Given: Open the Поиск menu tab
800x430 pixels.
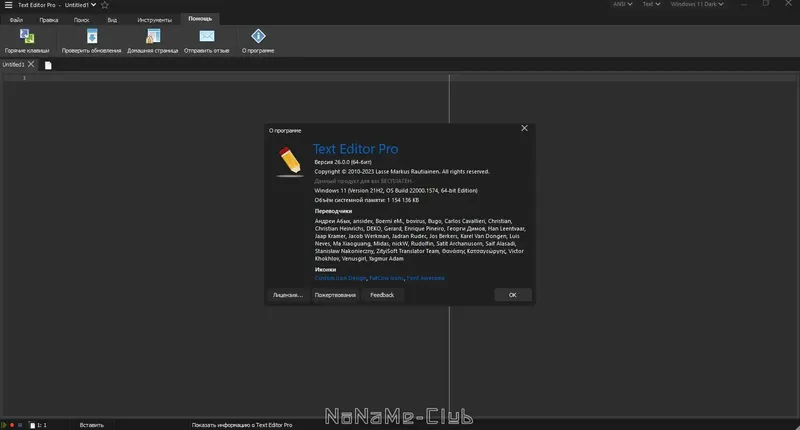Looking at the screenshot, I should [x=81, y=20].
